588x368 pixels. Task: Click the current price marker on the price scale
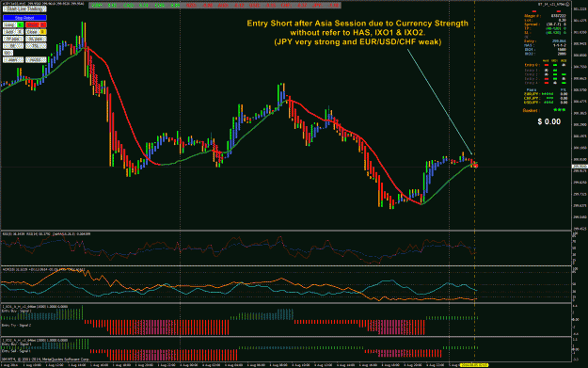click(x=580, y=167)
